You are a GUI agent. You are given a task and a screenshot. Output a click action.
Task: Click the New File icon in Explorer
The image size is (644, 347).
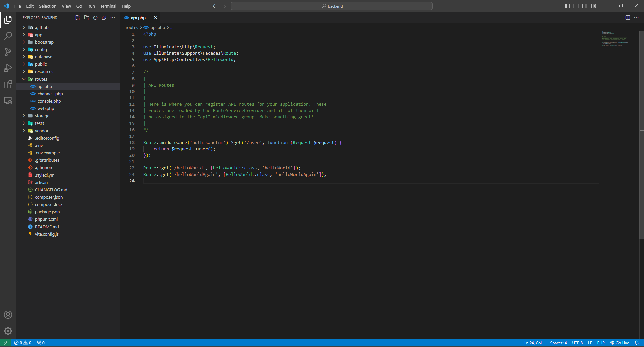pyautogui.click(x=78, y=18)
